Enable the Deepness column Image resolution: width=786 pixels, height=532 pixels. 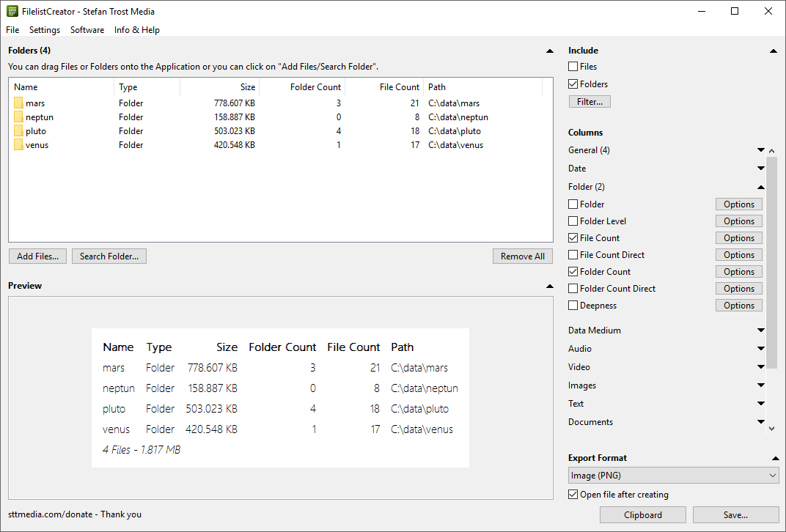click(573, 305)
